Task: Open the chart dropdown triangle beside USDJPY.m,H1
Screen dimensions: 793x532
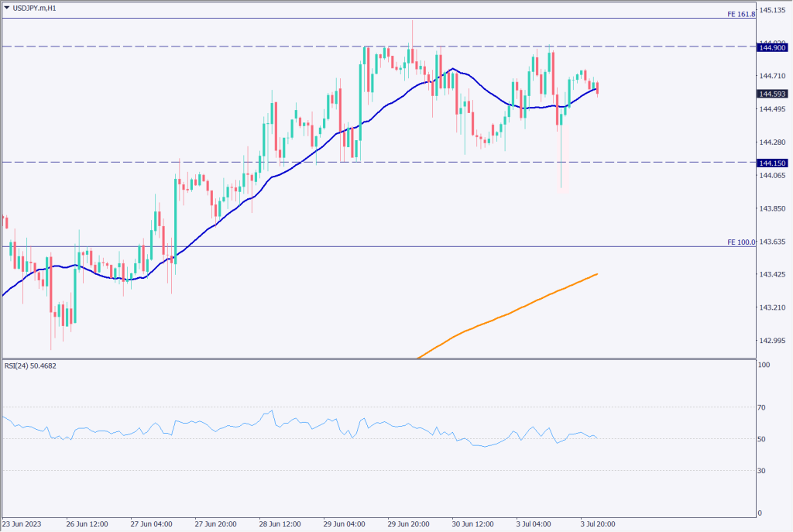Action: click(7, 8)
